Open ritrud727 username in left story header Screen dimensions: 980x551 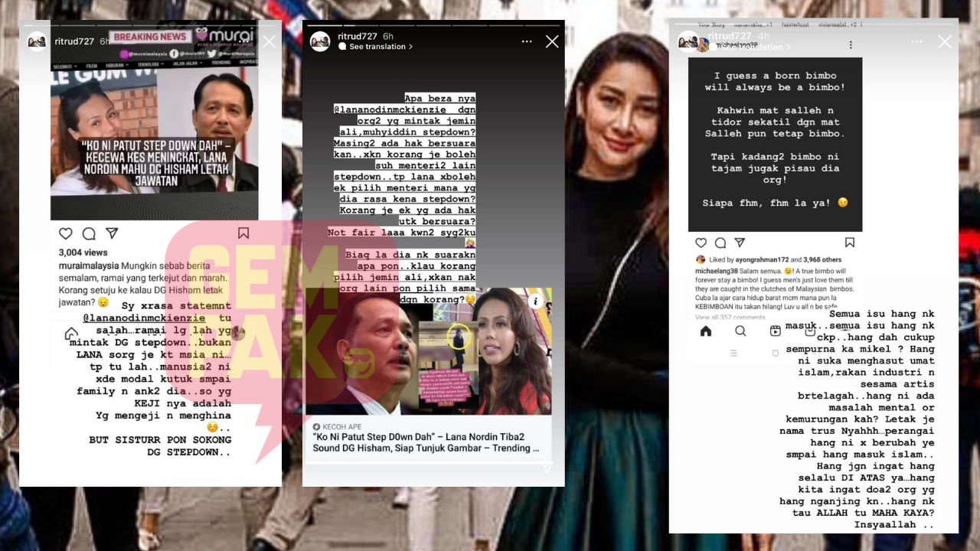[x=74, y=41]
